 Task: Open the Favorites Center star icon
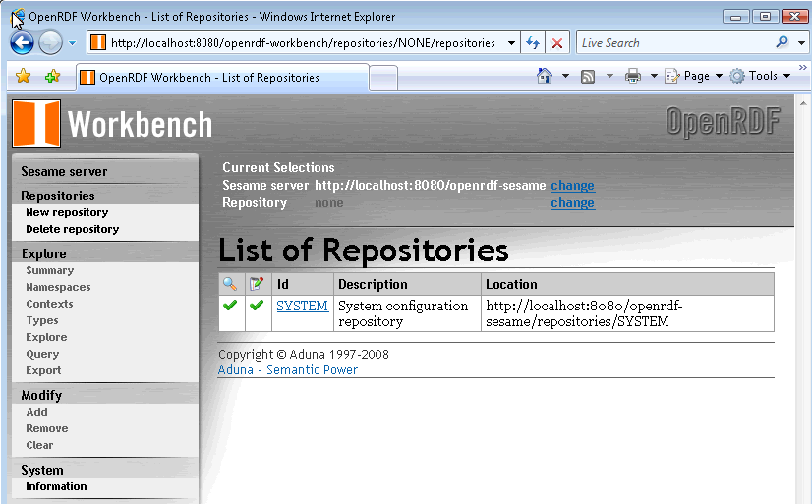coord(23,77)
